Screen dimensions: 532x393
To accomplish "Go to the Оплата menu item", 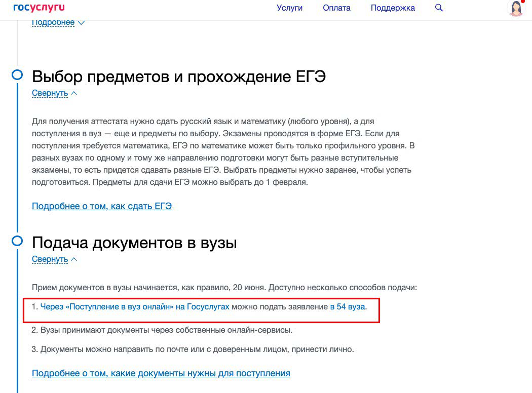I will (x=336, y=8).
